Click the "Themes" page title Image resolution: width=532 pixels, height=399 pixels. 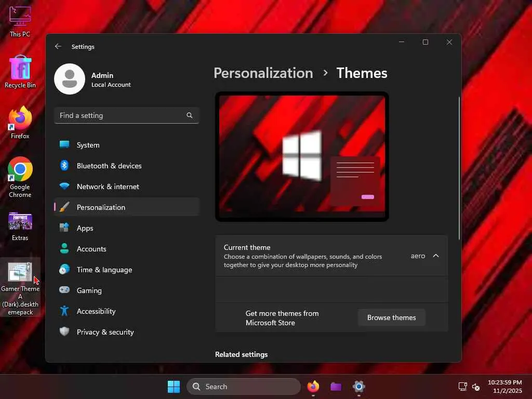coord(362,73)
